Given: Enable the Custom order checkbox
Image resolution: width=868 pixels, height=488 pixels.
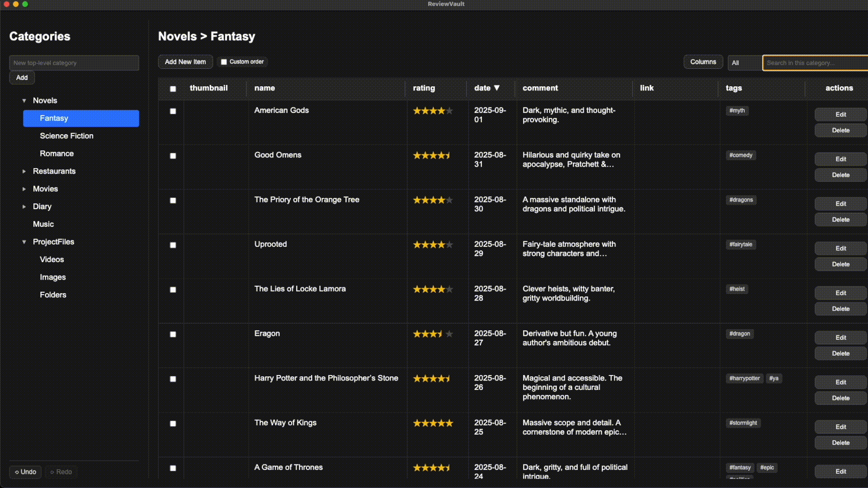Looking at the screenshot, I should tap(224, 62).
